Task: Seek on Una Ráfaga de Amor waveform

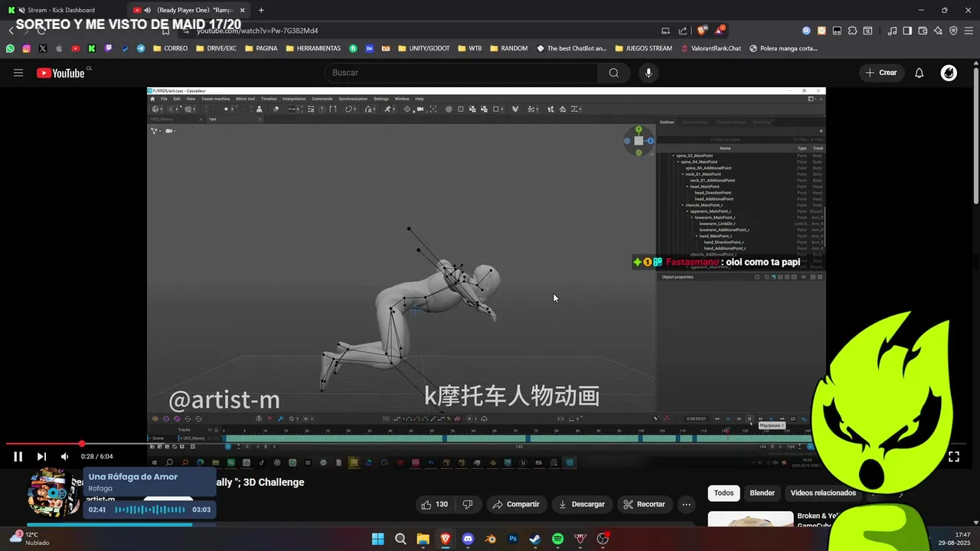Action: tap(150, 510)
